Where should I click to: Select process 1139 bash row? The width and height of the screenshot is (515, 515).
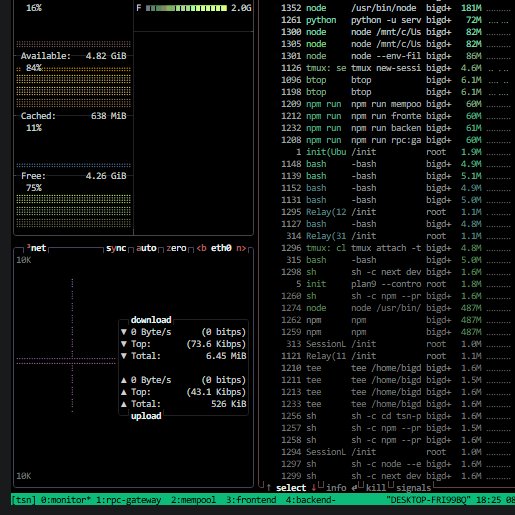(395, 176)
